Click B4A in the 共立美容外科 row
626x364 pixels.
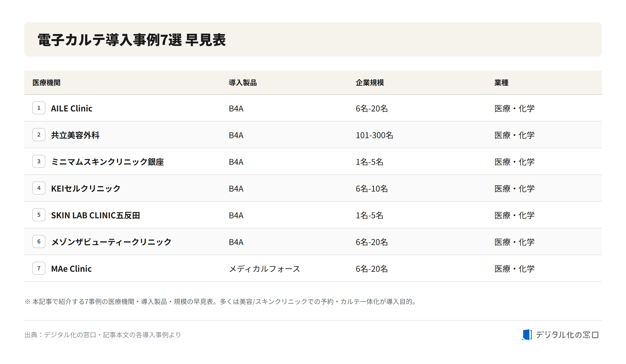point(236,135)
